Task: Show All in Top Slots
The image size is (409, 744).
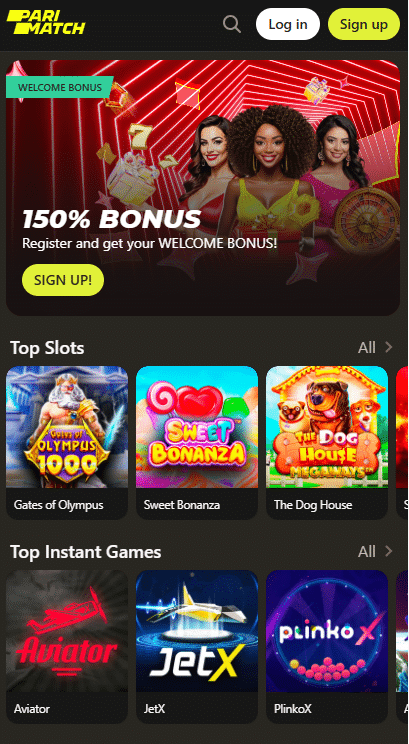Action: [367, 348]
